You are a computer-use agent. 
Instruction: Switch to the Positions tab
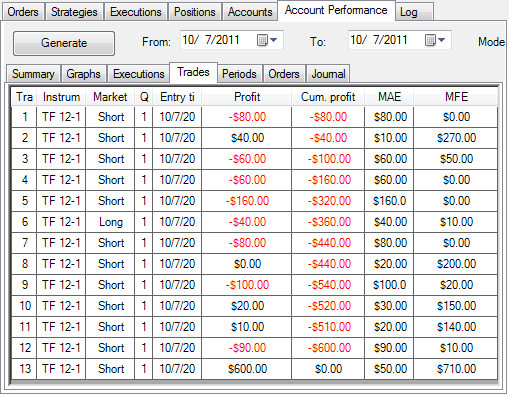pyautogui.click(x=195, y=12)
